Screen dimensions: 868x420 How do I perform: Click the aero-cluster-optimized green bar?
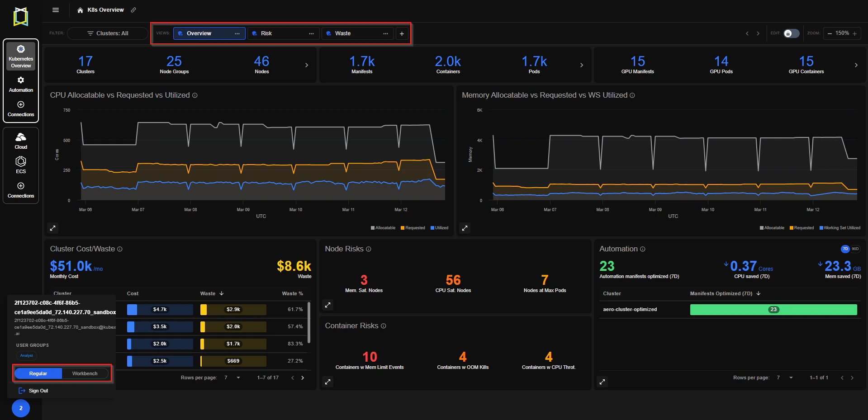[773, 310]
